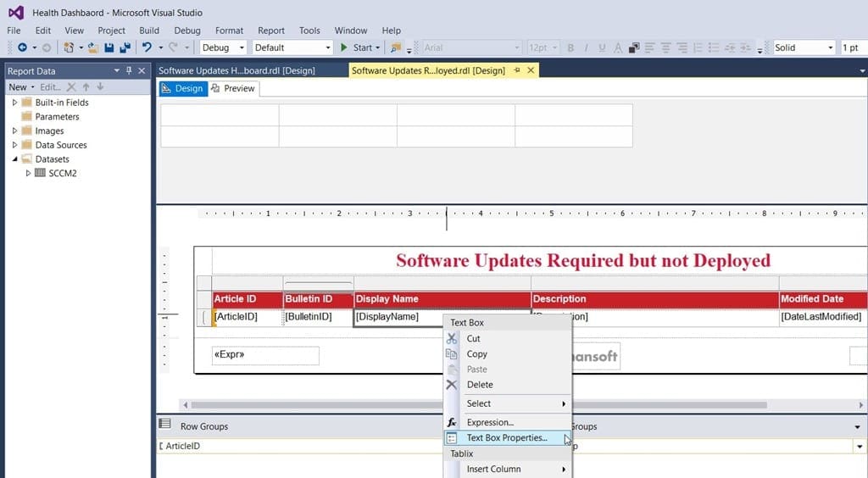
Task: Click the Start debugging button
Action: (359, 47)
